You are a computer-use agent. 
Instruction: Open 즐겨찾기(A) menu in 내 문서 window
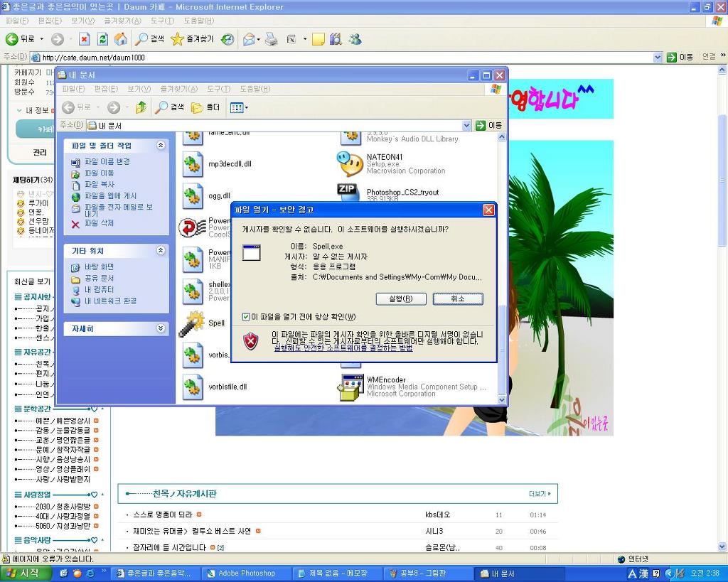[x=178, y=89]
